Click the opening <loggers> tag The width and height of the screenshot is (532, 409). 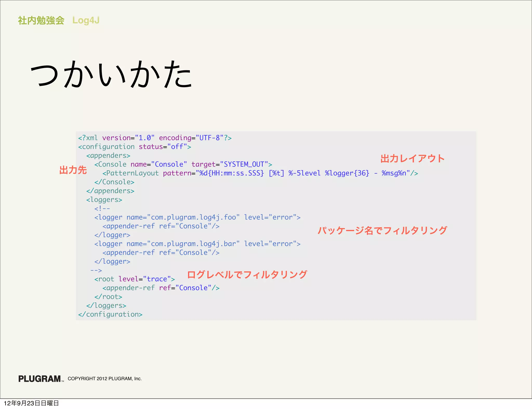[104, 200]
